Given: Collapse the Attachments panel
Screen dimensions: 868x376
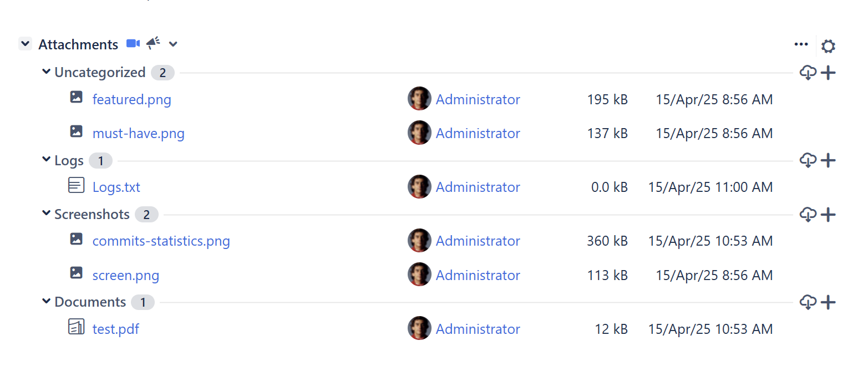Looking at the screenshot, I should [25, 44].
